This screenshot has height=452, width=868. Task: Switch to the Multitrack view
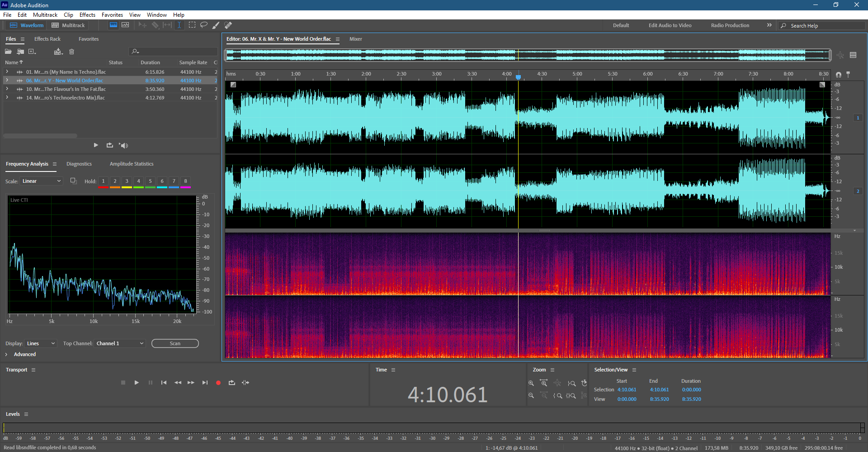(x=68, y=25)
